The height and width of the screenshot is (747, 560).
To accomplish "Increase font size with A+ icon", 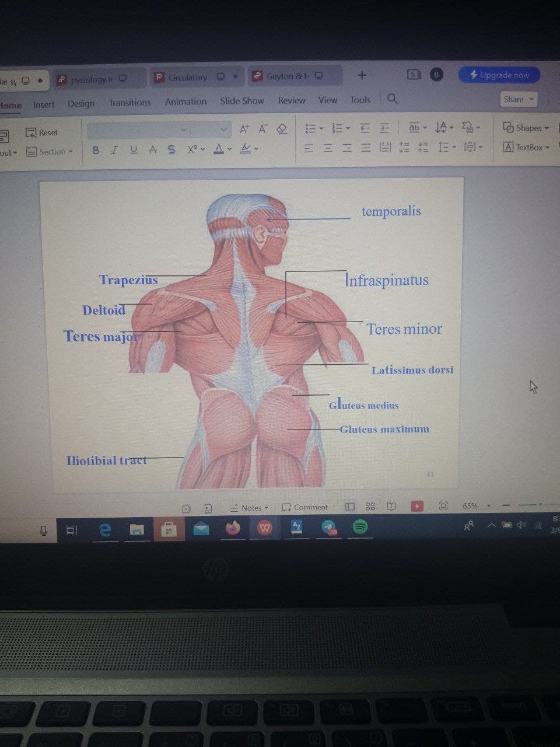I will pos(244,129).
